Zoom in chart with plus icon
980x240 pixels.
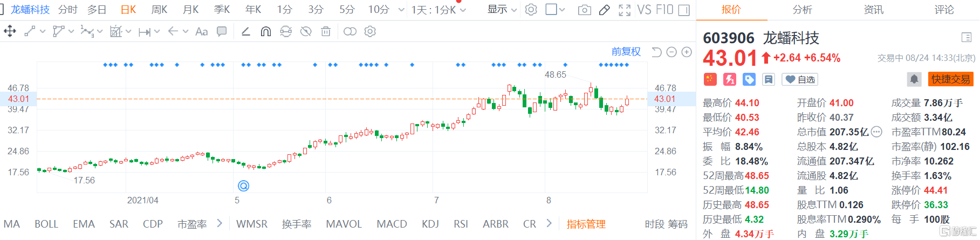click(x=687, y=52)
